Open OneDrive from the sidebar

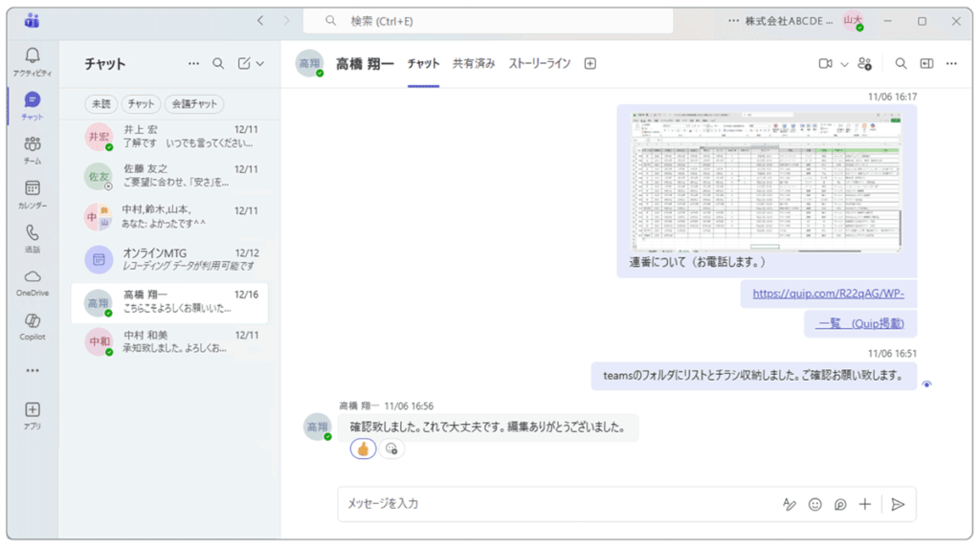33,282
